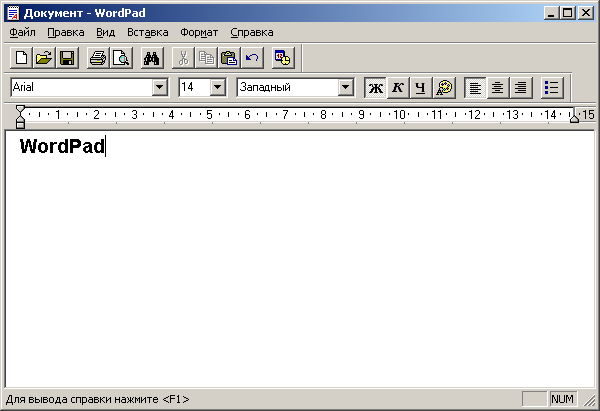600x411 pixels.
Task: Center the paragraph text
Action: click(498, 88)
